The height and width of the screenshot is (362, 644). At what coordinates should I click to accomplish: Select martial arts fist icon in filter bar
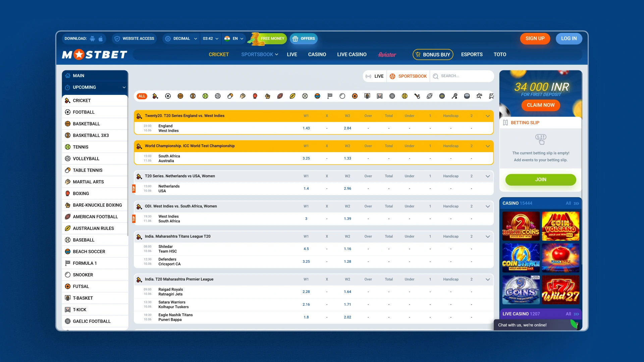point(243,96)
